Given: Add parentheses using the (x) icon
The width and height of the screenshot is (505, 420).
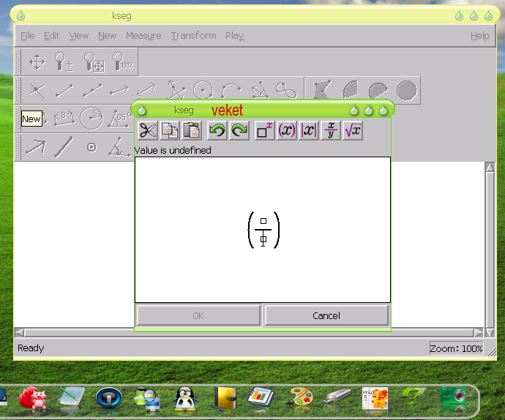Looking at the screenshot, I should 287,131.
